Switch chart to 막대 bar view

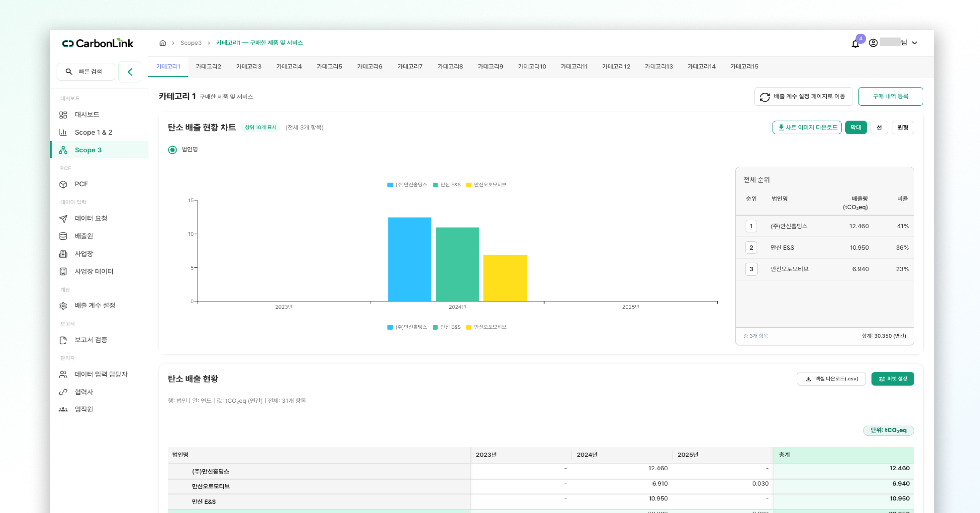(x=856, y=127)
